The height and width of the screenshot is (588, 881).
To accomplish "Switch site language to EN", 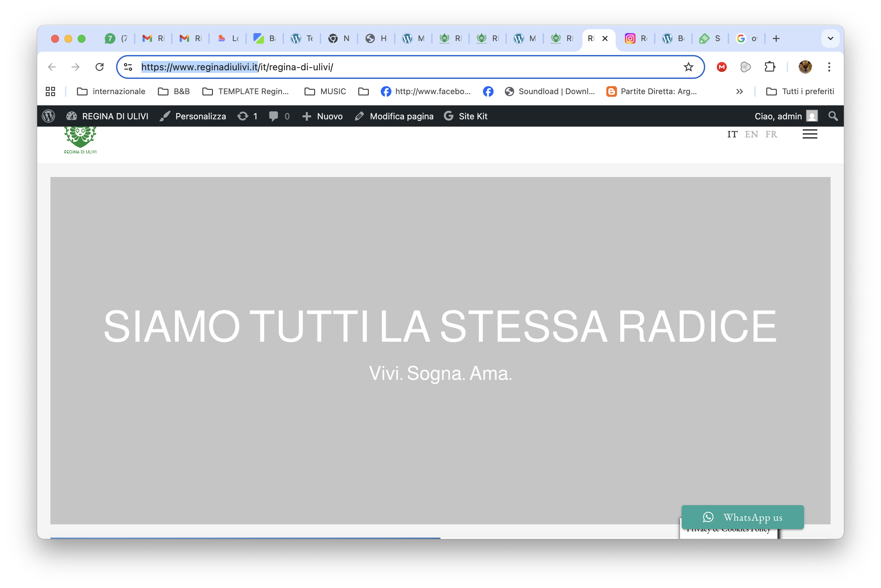I will pos(751,134).
